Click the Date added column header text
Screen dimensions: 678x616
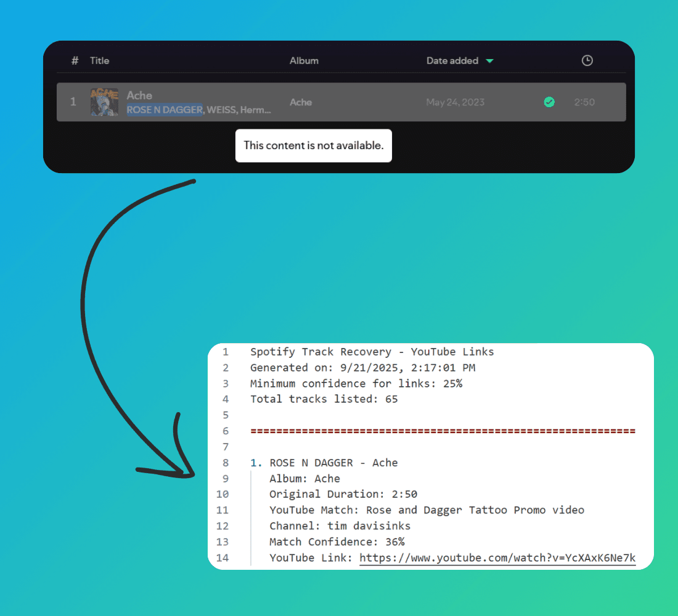pyautogui.click(x=452, y=60)
